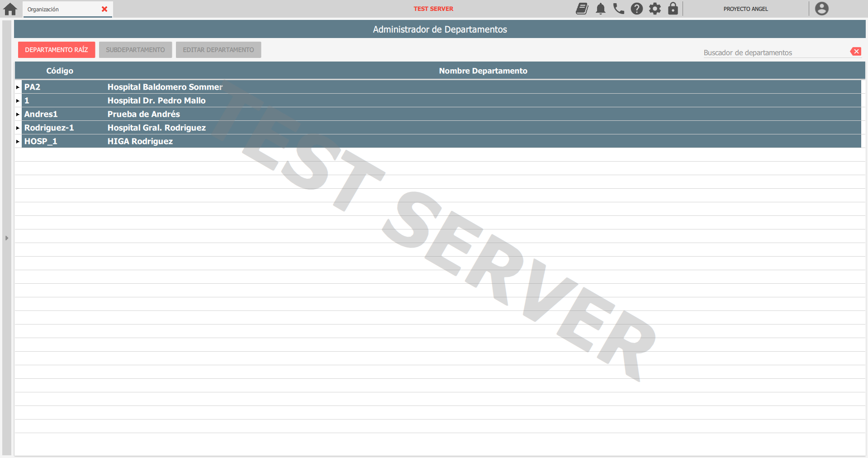Clear the department search with red X

coord(855,52)
